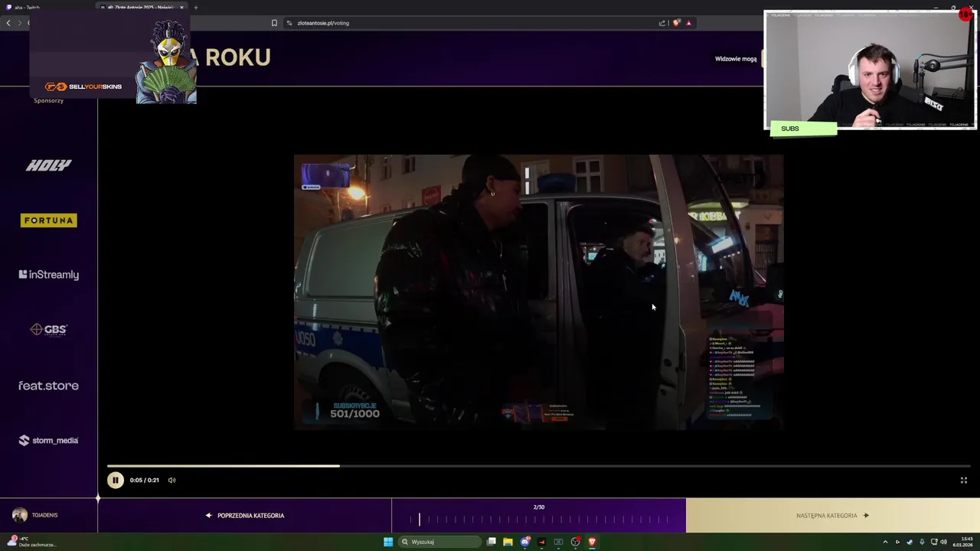
Task: Open the system volume tray icon
Action: click(943, 542)
